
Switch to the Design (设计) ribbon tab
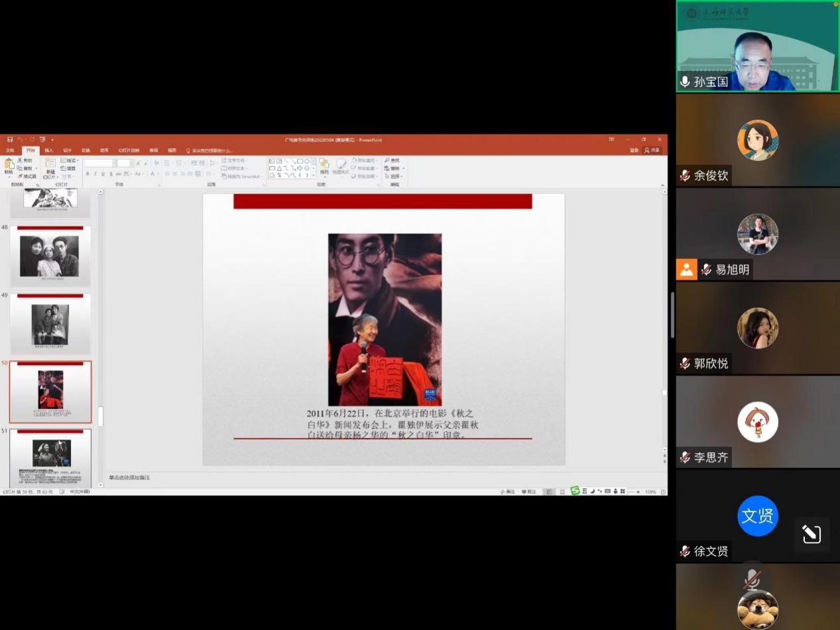(67, 150)
